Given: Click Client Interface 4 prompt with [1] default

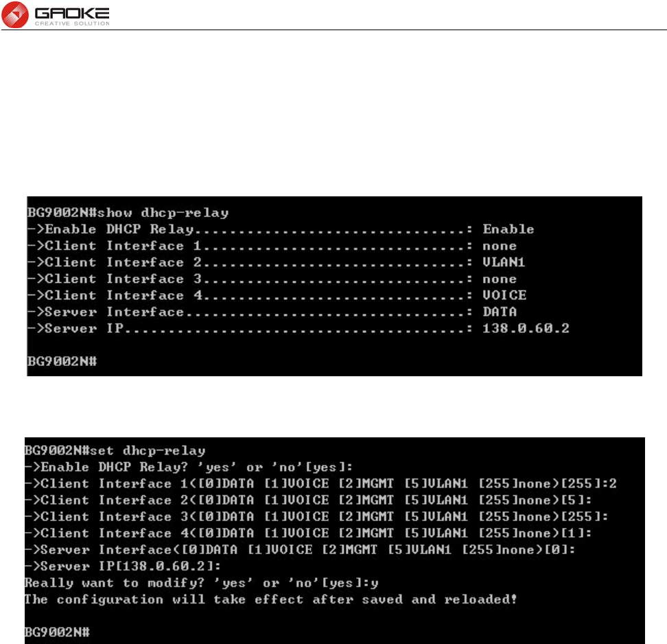Looking at the screenshot, I should coord(308,533).
